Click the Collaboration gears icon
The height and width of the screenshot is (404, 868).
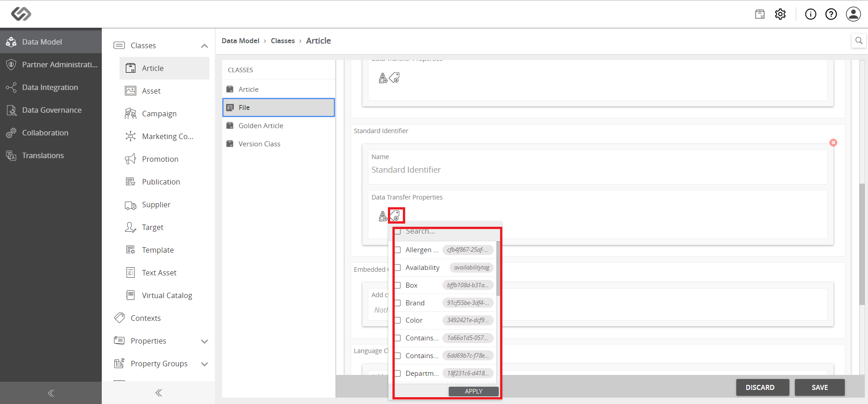(x=11, y=133)
